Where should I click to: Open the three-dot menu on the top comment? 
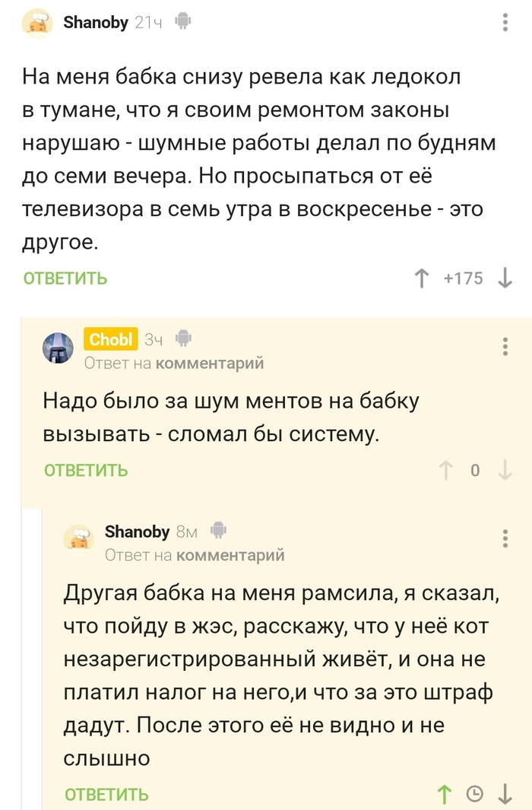(x=504, y=21)
